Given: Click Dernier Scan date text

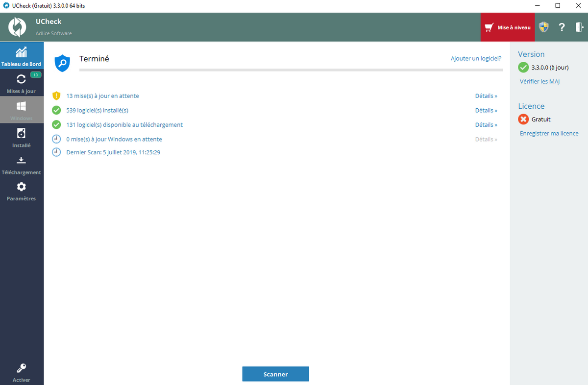Looking at the screenshot, I should 113,152.
